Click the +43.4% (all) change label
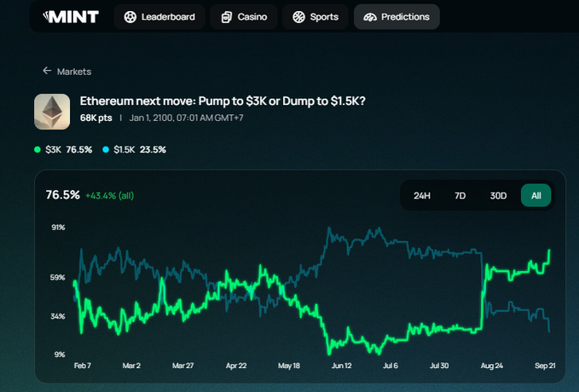The height and width of the screenshot is (392, 579). tap(110, 196)
